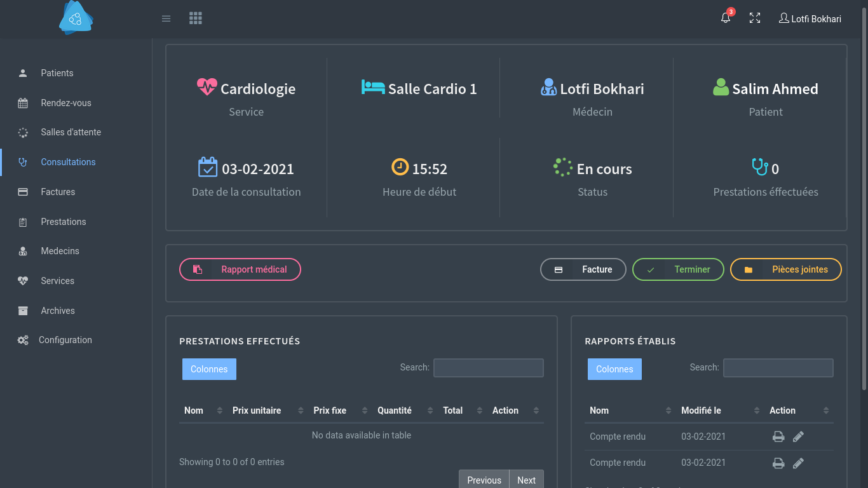868x488 pixels.
Task: Open Lotfi Bokhari user profile menu
Action: pyautogui.click(x=810, y=18)
